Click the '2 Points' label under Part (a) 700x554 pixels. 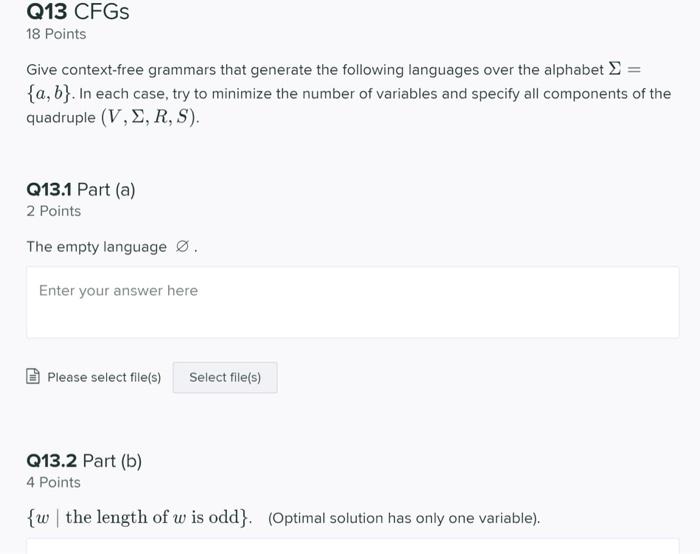coord(54,211)
